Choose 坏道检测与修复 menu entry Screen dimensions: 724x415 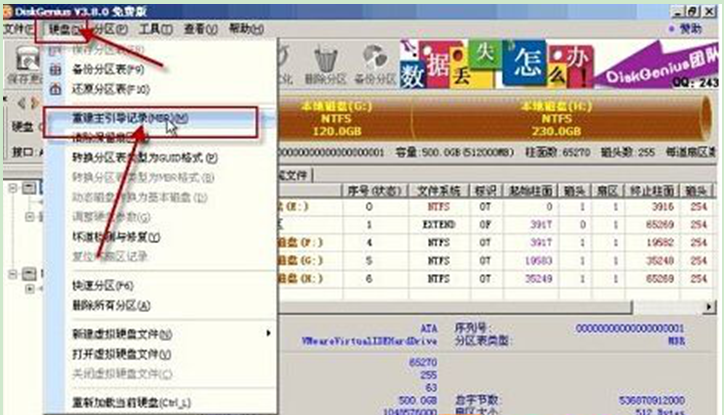coord(116,237)
